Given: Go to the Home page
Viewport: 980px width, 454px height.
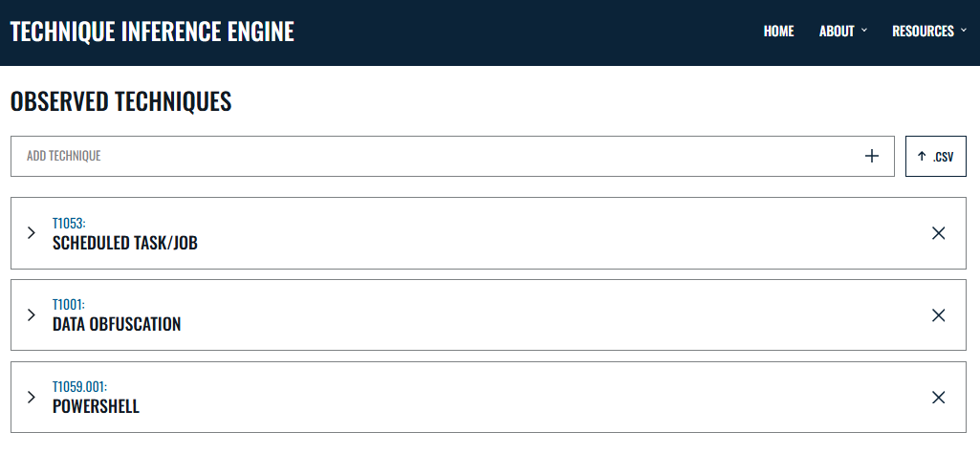Looking at the screenshot, I should coord(778,32).
